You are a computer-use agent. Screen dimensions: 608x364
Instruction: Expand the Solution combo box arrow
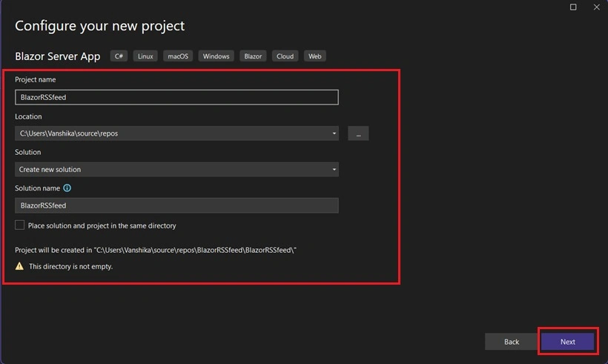coord(334,170)
